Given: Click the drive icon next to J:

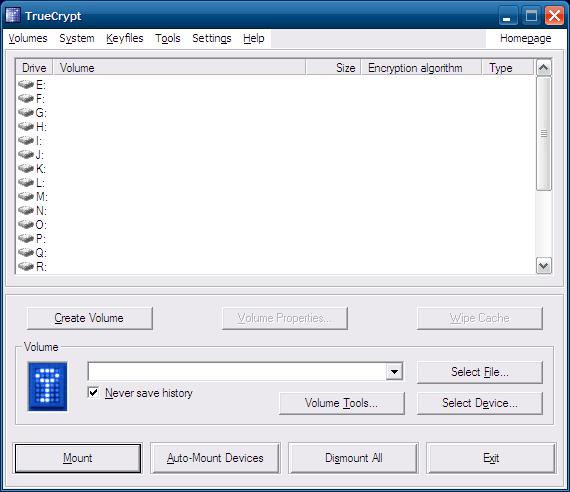Looking at the screenshot, I should pos(26,154).
